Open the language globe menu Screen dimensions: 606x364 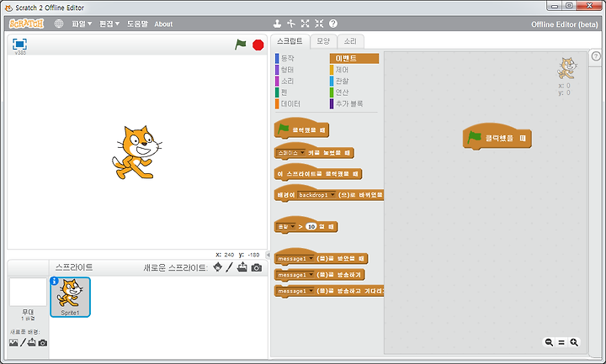pyautogui.click(x=59, y=24)
